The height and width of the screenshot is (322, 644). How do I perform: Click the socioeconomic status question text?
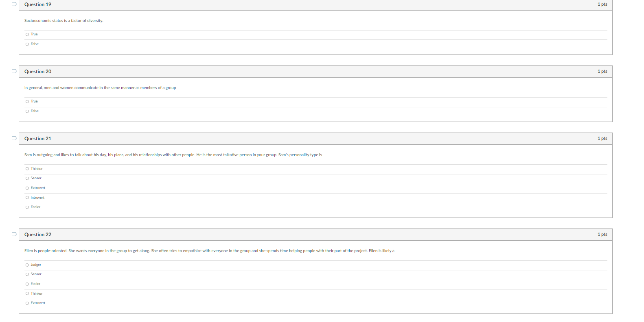coord(64,21)
